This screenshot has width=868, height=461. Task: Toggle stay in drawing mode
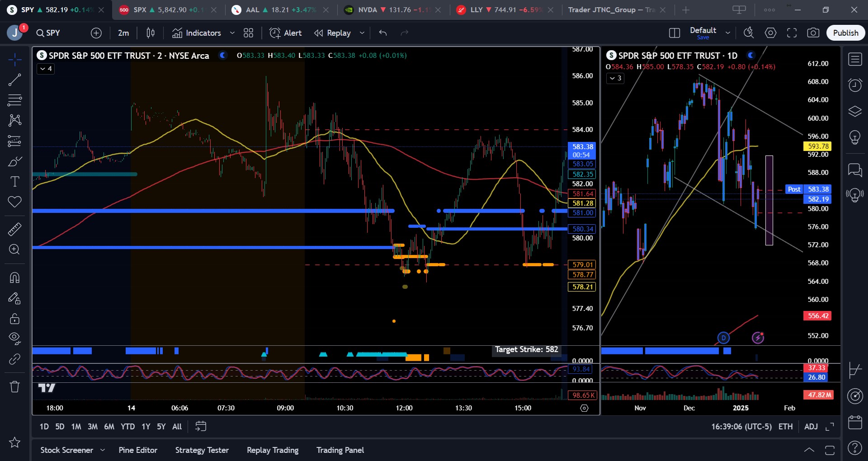point(14,298)
